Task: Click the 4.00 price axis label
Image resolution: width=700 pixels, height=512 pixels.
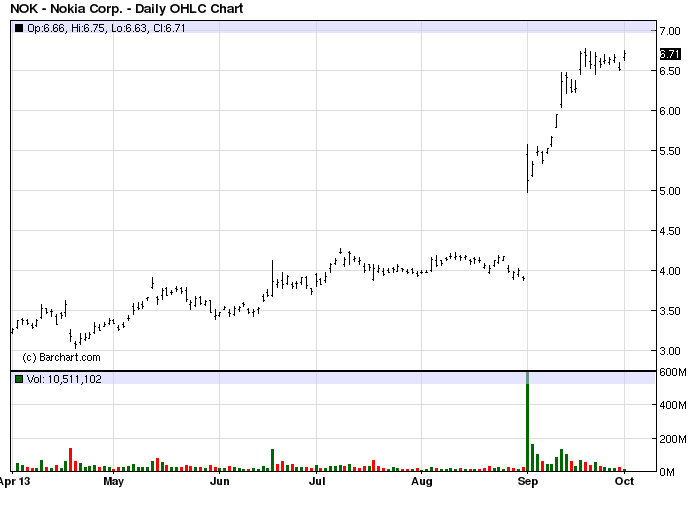Action: pyautogui.click(x=670, y=271)
